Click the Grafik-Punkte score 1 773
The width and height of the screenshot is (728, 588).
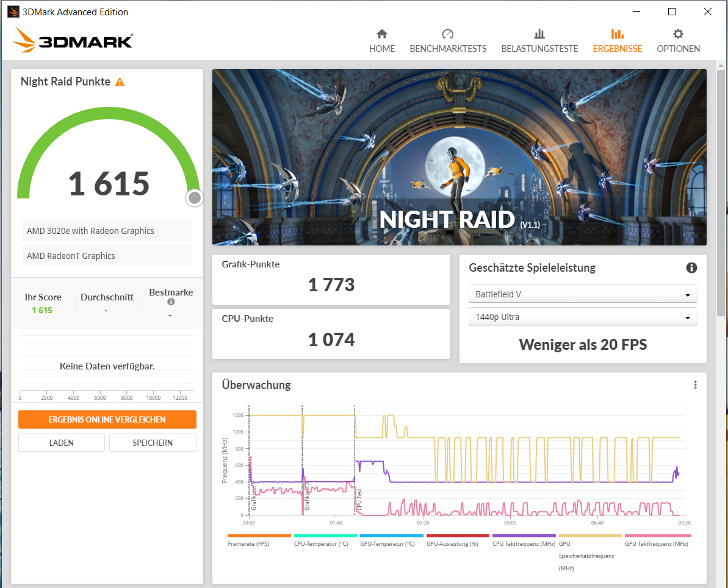pos(331,285)
